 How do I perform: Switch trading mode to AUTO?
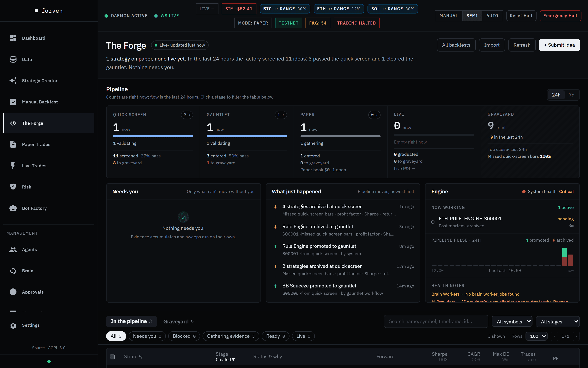click(x=492, y=16)
